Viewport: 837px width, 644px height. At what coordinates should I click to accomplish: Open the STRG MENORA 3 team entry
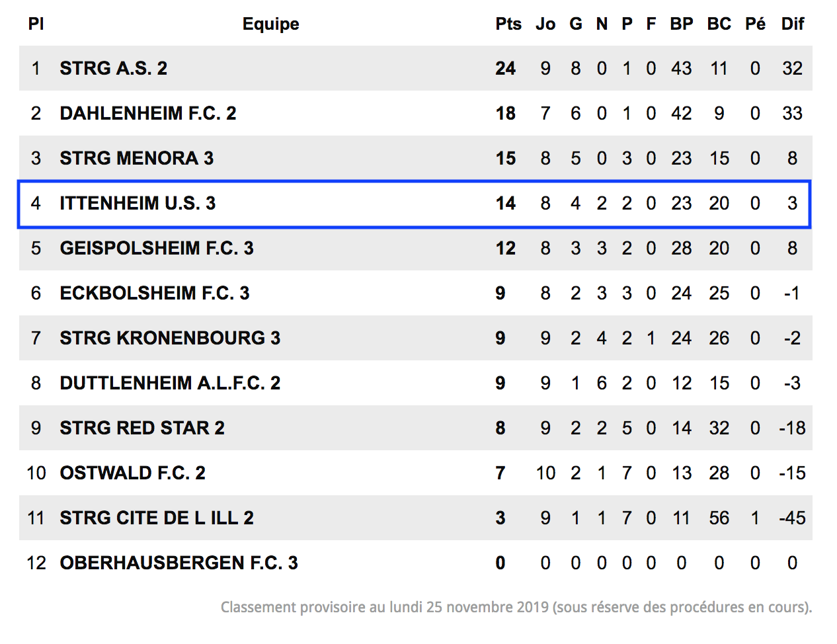click(x=136, y=158)
